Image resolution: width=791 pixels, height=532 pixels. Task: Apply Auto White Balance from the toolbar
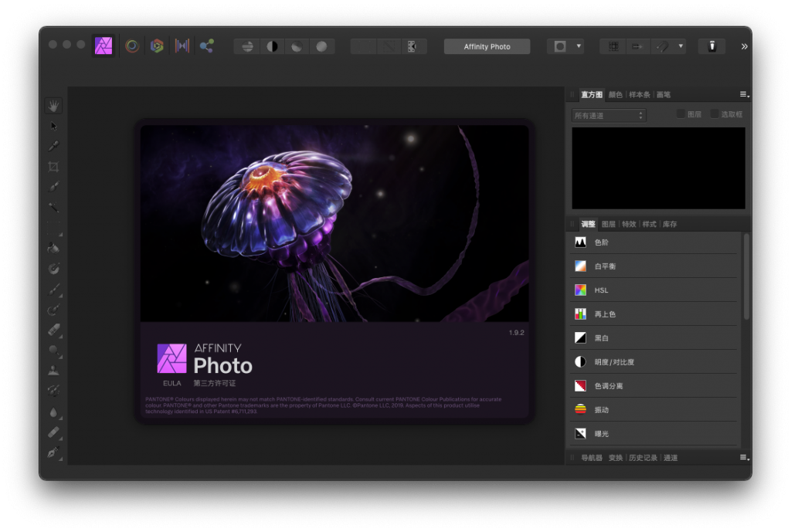(321, 46)
